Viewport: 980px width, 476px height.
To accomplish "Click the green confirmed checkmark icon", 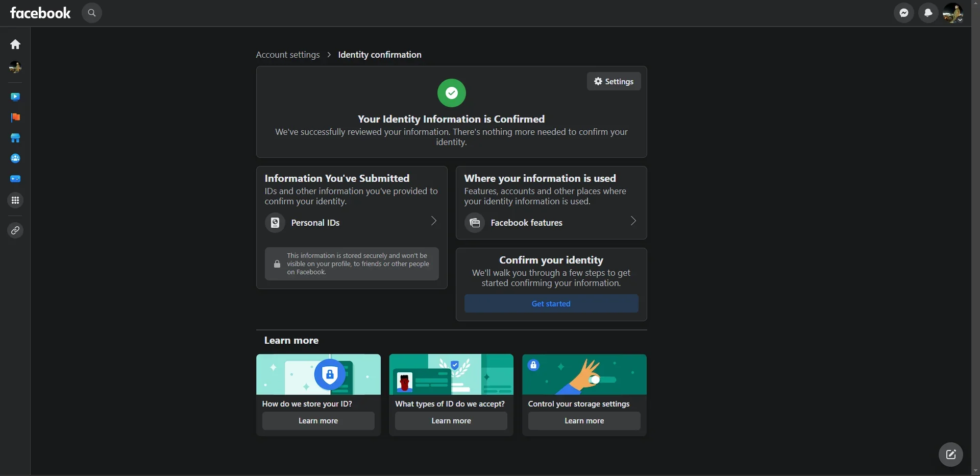I will (452, 93).
